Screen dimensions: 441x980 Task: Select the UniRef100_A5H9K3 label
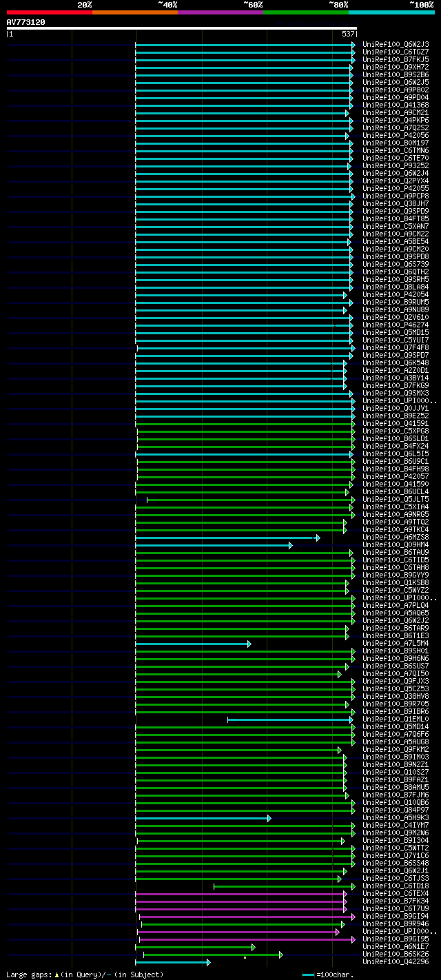[x=396, y=817]
